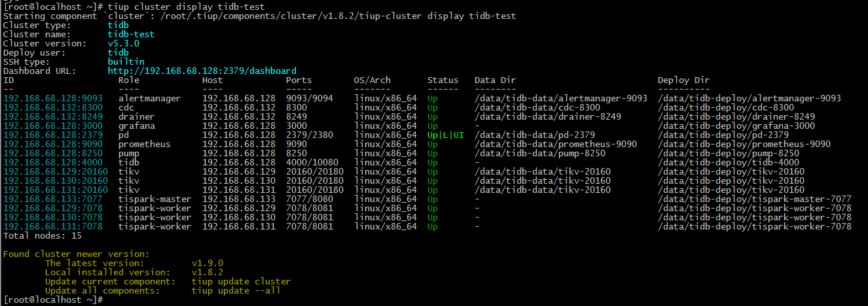
Task: Click the SSH type value builtin
Action: click(x=126, y=61)
